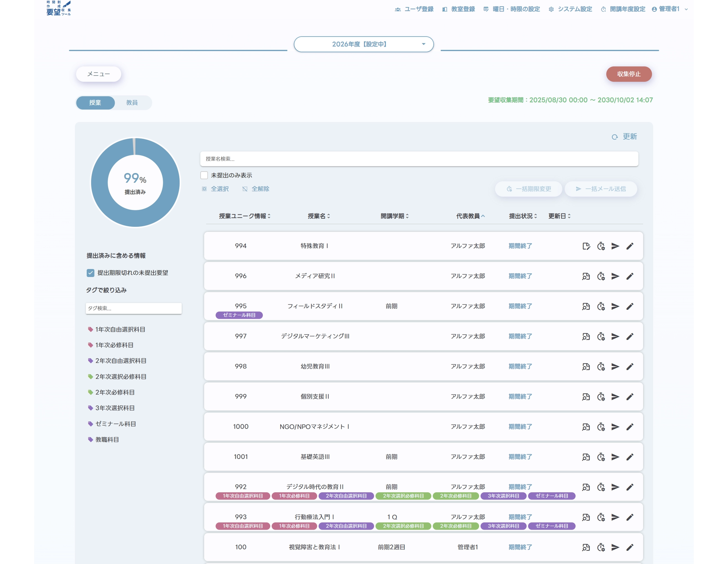The width and height of the screenshot is (728, 564).
Task: Click the refresh 更新 icon
Action: point(615,137)
